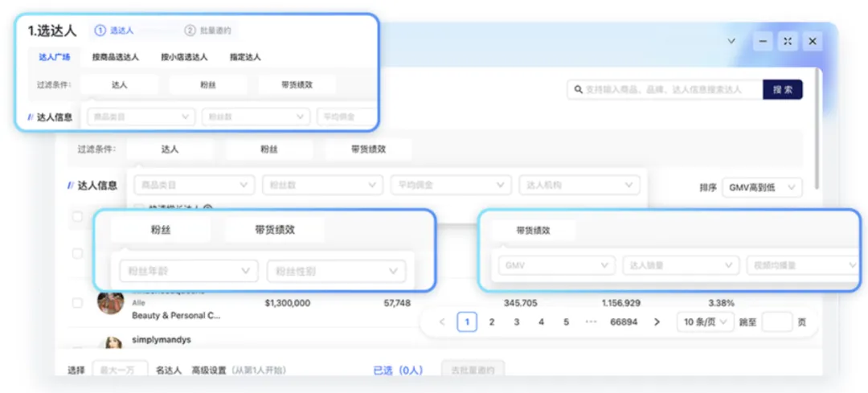Click the 57,748 cell value
The height and width of the screenshot is (393, 868).
tap(397, 303)
